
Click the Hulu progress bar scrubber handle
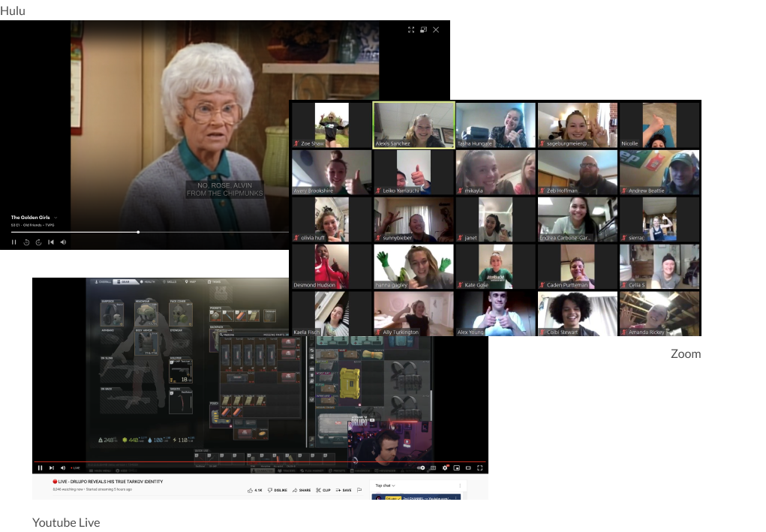click(x=138, y=232)
